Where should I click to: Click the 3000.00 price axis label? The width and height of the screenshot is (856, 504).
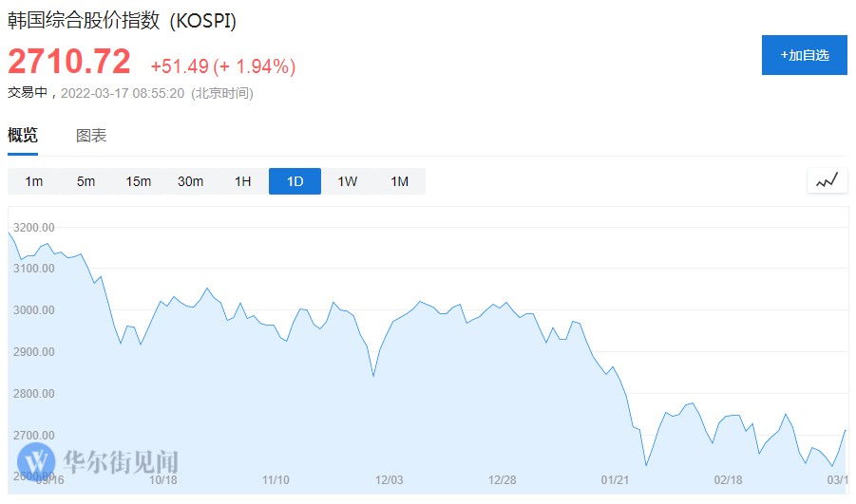(x=35, y=310)
